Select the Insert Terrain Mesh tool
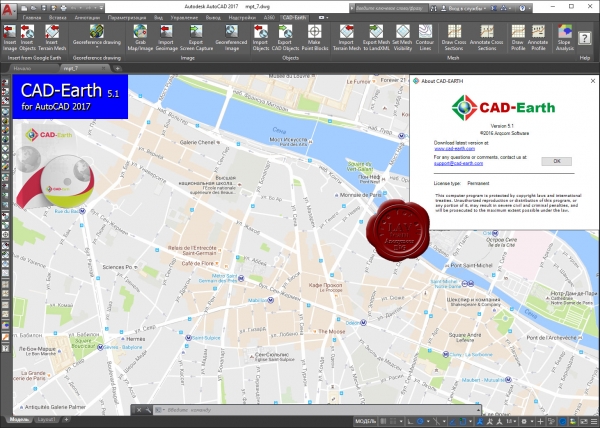The width and height of the screenshot is (600, 428). point(52,37)
